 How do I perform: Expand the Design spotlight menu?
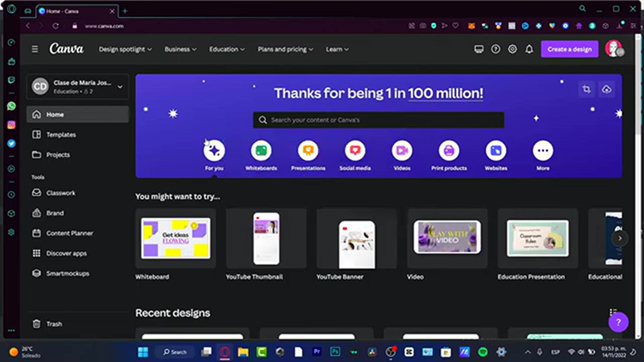tap(125, 49)
